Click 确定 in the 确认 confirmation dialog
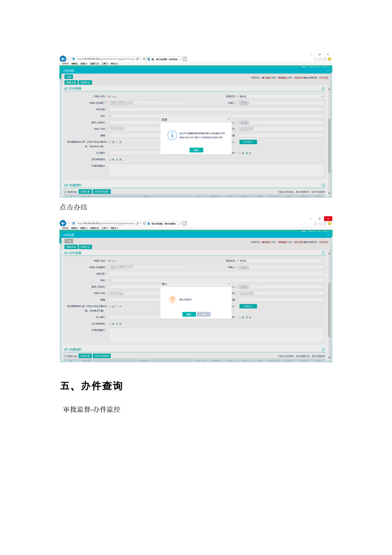This screenshot has width=392, height=555. pos(189,314)
